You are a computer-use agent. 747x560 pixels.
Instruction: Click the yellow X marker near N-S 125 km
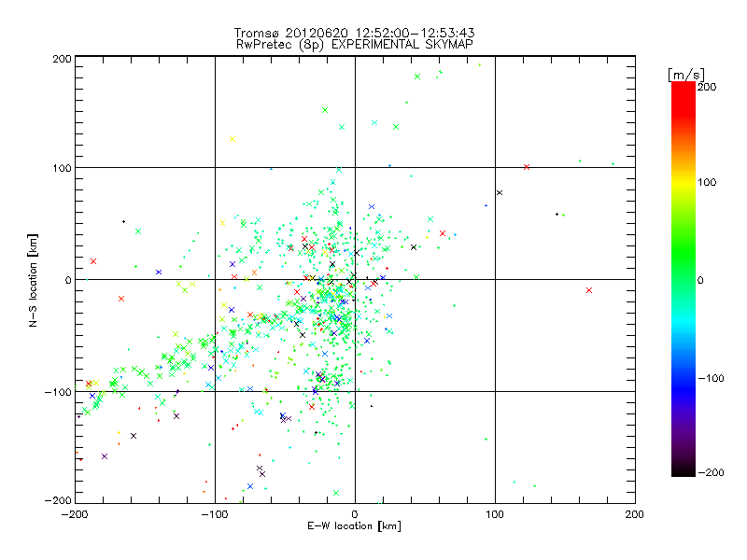click(233, 139)
